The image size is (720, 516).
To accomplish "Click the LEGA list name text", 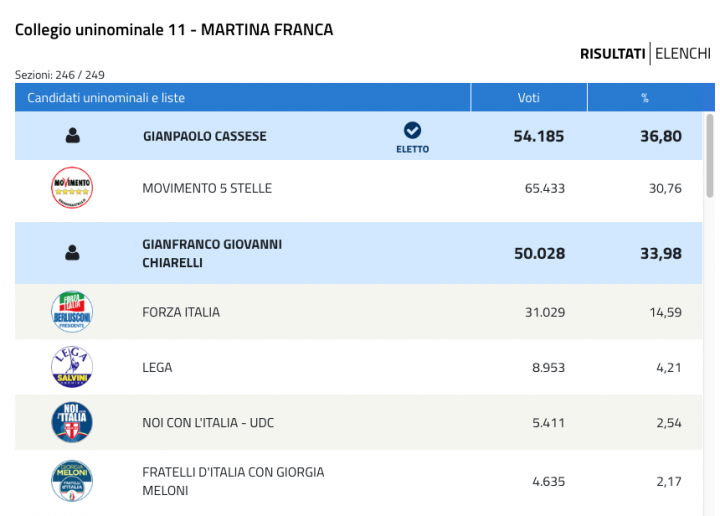I will coord(157,367).
